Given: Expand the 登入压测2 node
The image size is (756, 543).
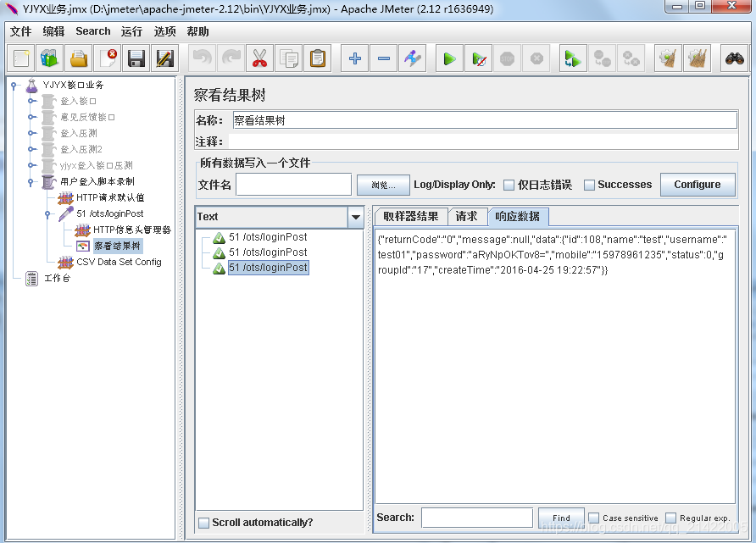Looking at the screenshot, I should tap(31, 149).
